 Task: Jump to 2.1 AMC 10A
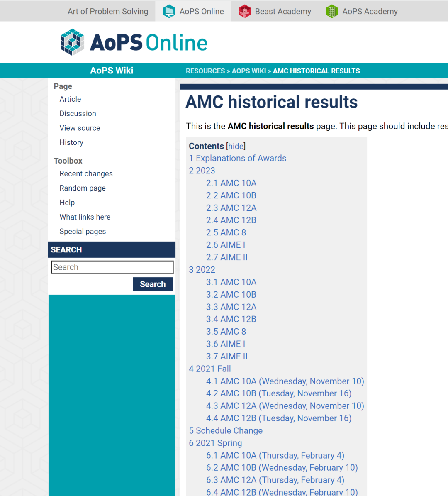point(231,183)
